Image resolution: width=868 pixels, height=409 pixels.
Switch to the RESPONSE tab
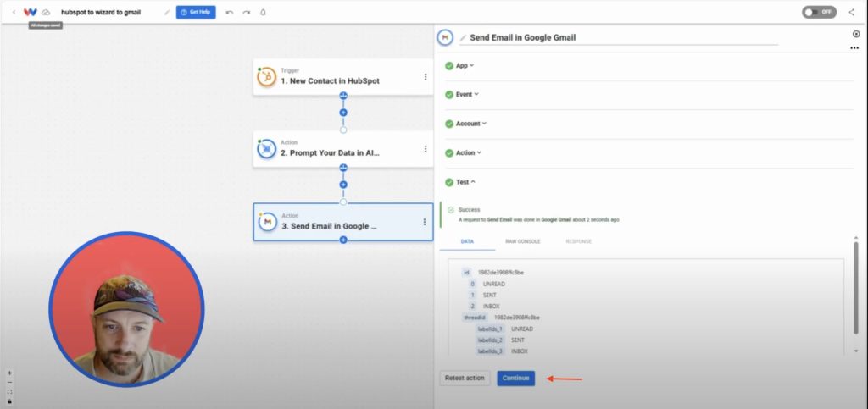(x=578, y=241)
